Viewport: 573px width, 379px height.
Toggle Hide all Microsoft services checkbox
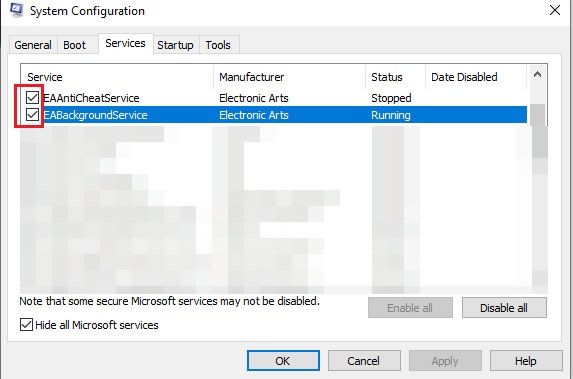click(26, 325)
